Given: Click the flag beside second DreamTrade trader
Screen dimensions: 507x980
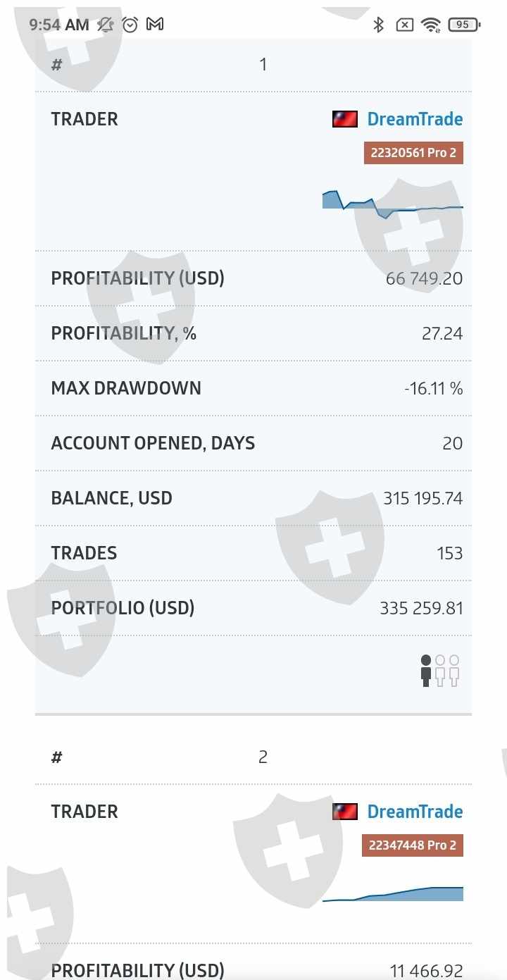Looking at the screenshot, I should click(x=345, y=812).
